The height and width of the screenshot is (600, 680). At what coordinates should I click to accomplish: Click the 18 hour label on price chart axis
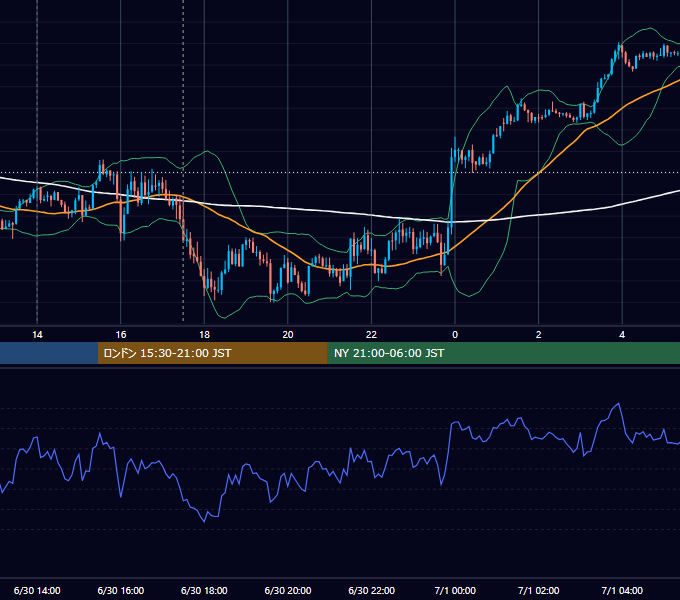coord(204,335)
